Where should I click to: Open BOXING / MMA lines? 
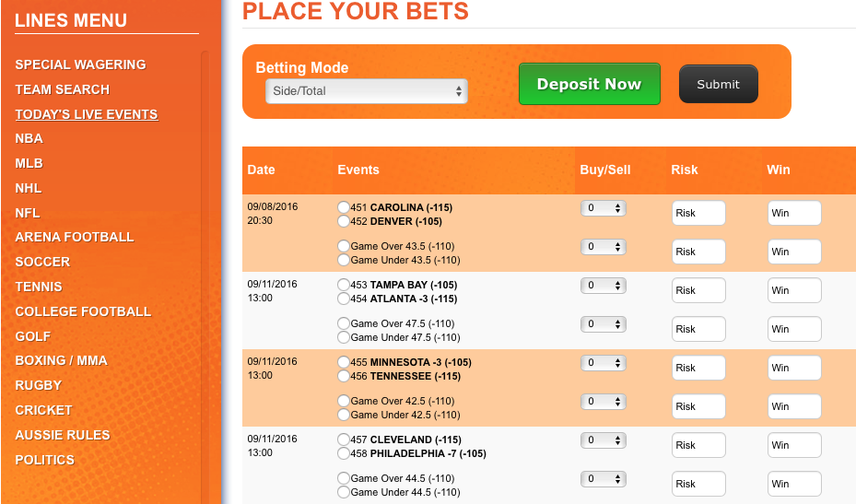point(61,360)
